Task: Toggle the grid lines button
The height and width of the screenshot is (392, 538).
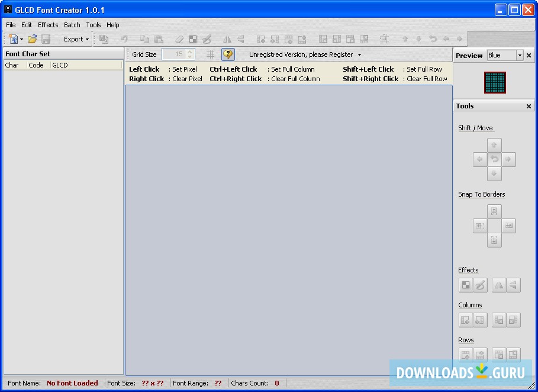Action: point(210,54)
